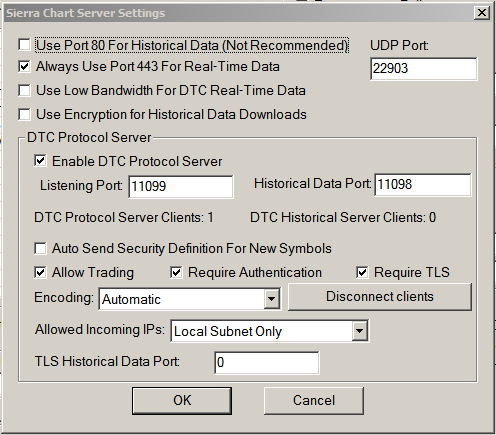Click the UDP Port input field
The height and width of the screenshot is (435, 496).
click(x=424, y=69)
